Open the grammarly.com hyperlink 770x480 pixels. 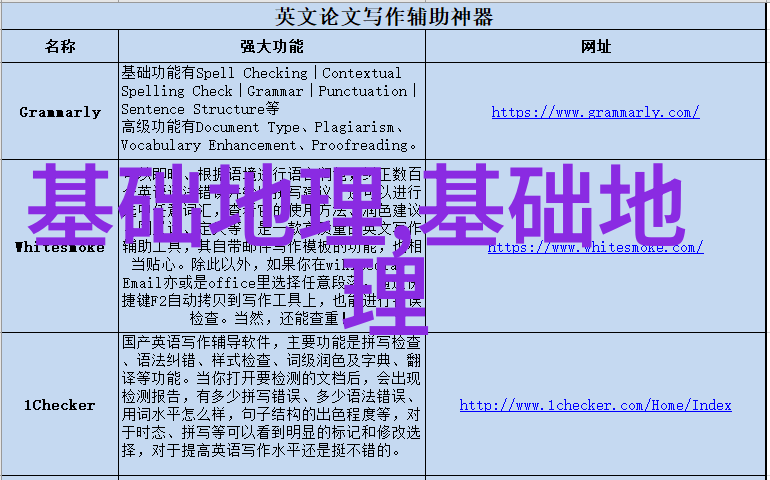(x=595, y=113)
